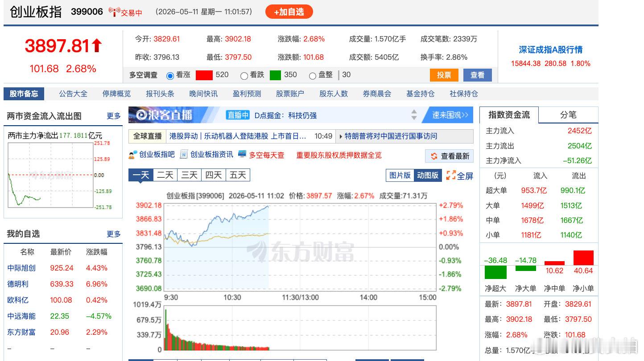Image resolution: width=644 pixels, height=361 pixels.
Task: Open 社保持仓 link
Action: 463,94
